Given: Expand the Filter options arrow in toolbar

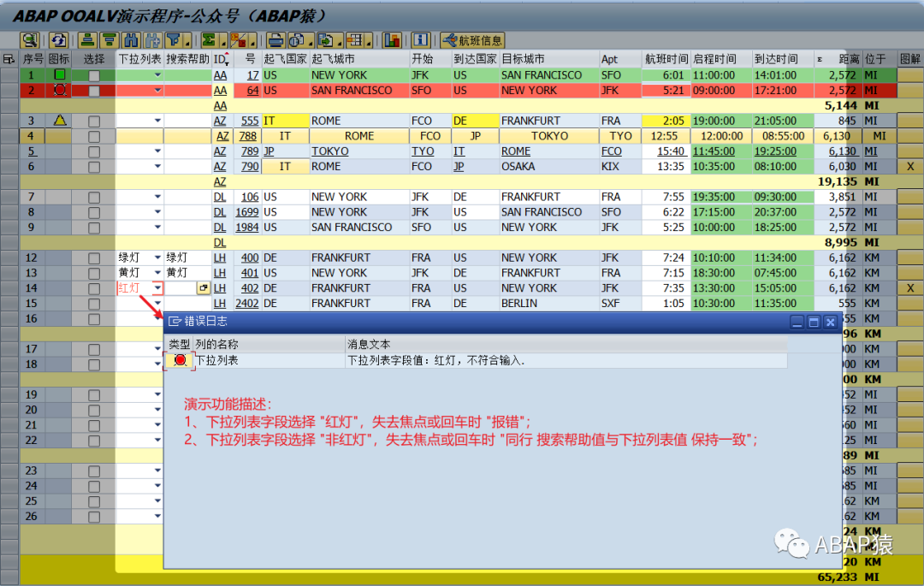Looking at the screenshot, I should [187, 41].
